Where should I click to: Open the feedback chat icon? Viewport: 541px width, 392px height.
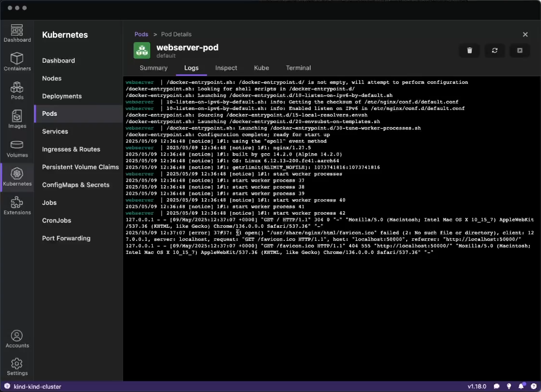coord(495,386)
